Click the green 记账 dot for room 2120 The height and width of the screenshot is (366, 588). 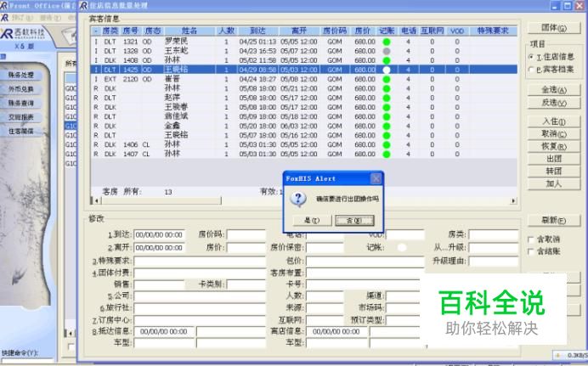387,79
